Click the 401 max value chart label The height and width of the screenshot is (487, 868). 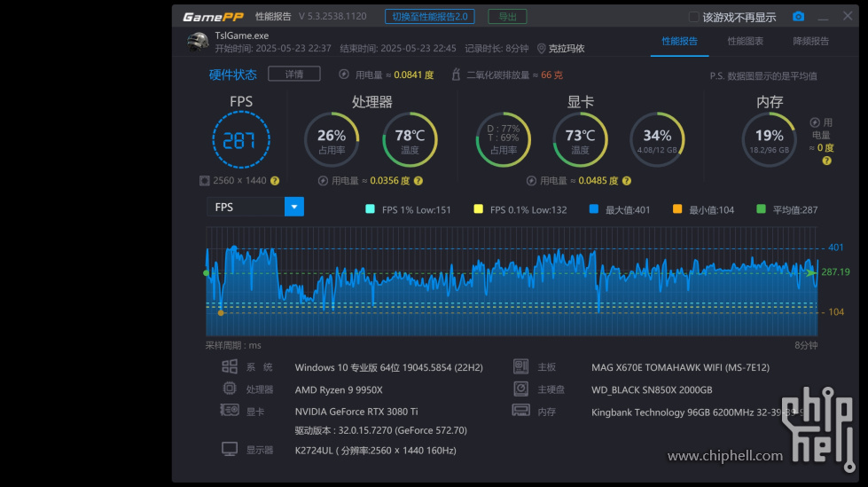point(835,247)
